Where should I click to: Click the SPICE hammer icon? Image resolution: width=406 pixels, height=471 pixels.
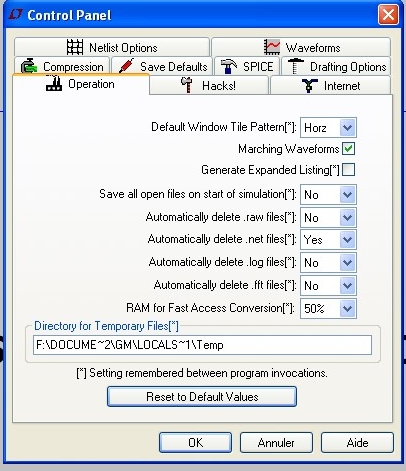click(x=229, y=66)
